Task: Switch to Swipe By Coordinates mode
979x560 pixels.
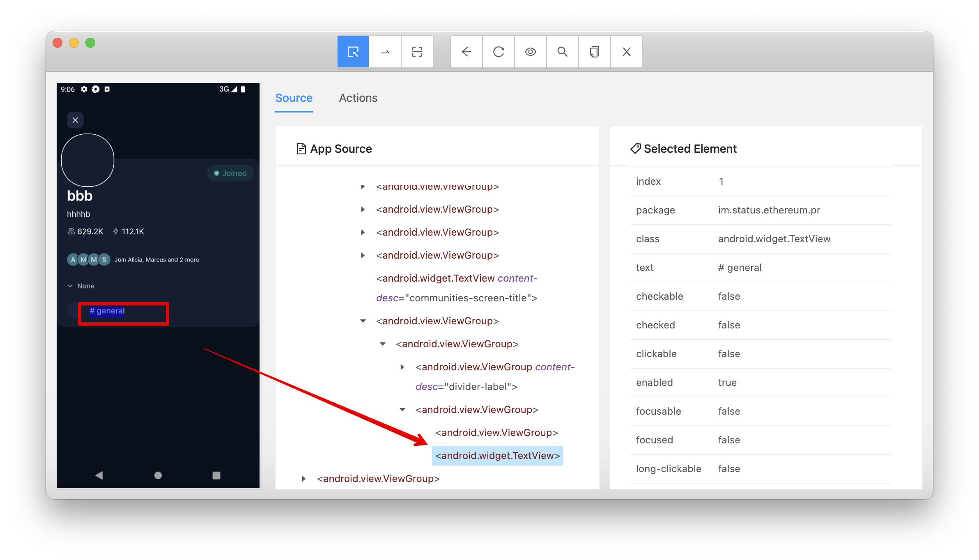Action: click(x=385, y=52)
